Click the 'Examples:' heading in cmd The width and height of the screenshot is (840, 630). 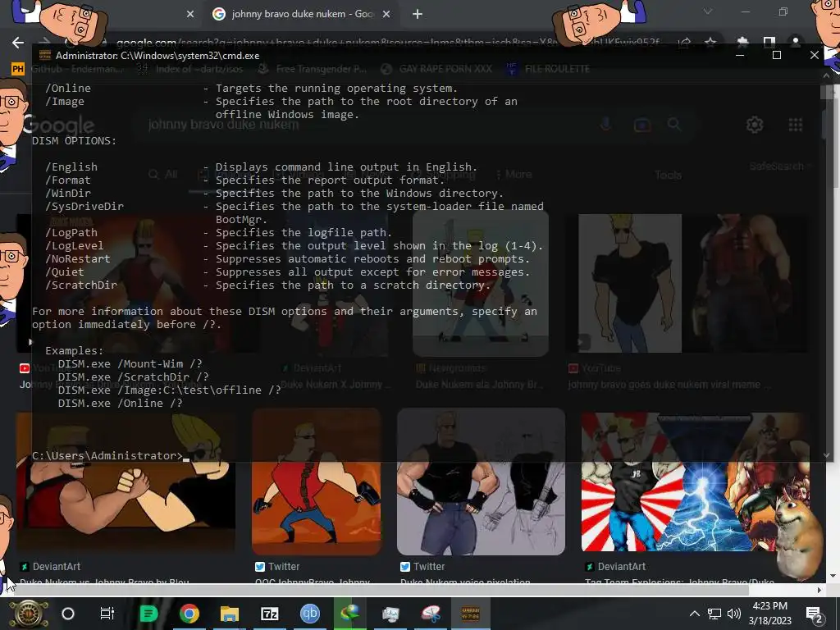click(x=75, y=351)
